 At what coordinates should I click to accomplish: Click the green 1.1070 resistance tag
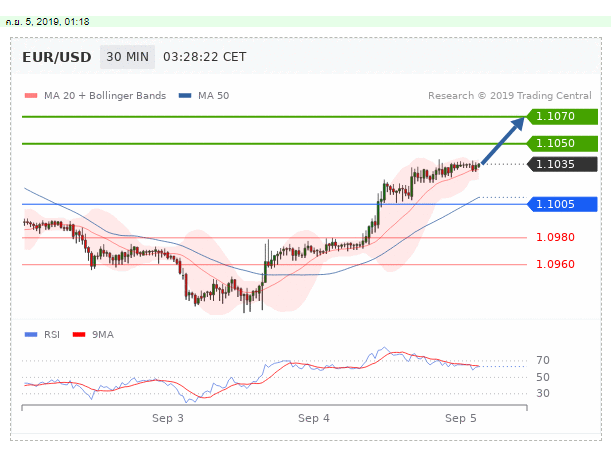pyautogui.click(x=562, y=117)
